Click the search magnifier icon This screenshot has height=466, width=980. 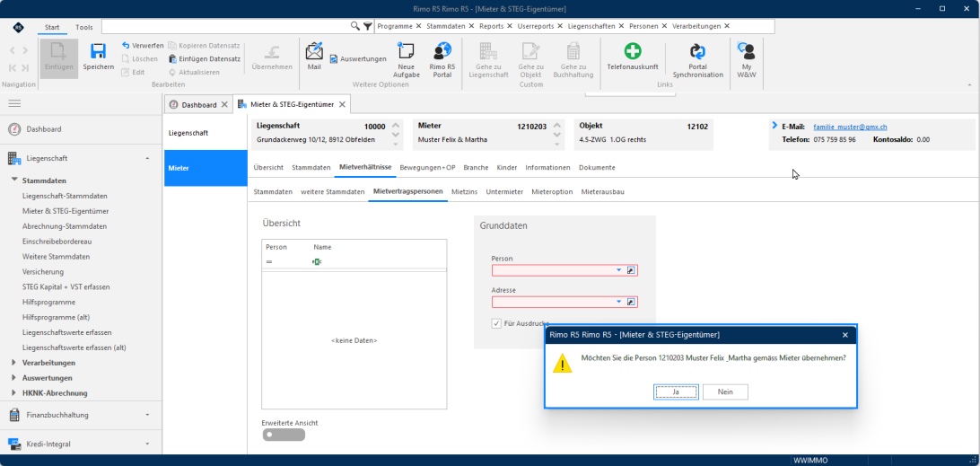(355, 26)
